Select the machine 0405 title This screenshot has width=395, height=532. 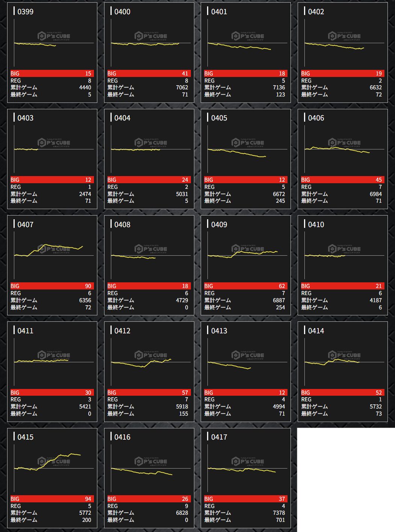(x=219, y=118)
